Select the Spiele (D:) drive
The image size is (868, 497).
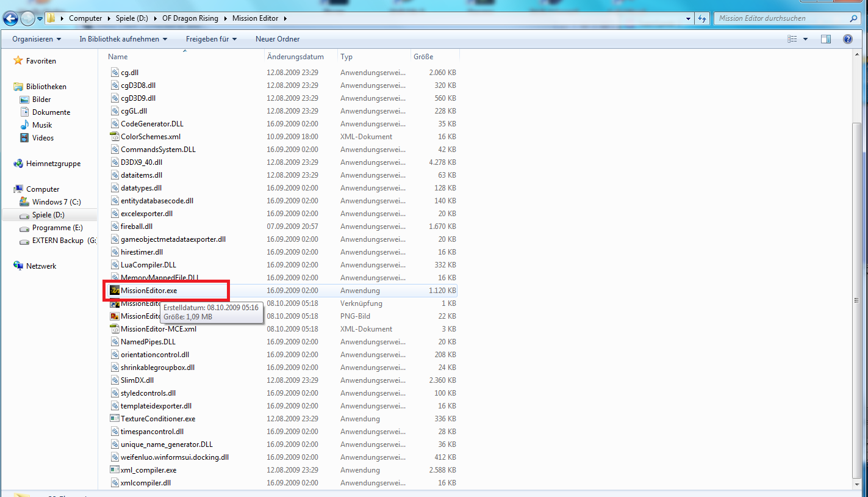tap(49, 215)
